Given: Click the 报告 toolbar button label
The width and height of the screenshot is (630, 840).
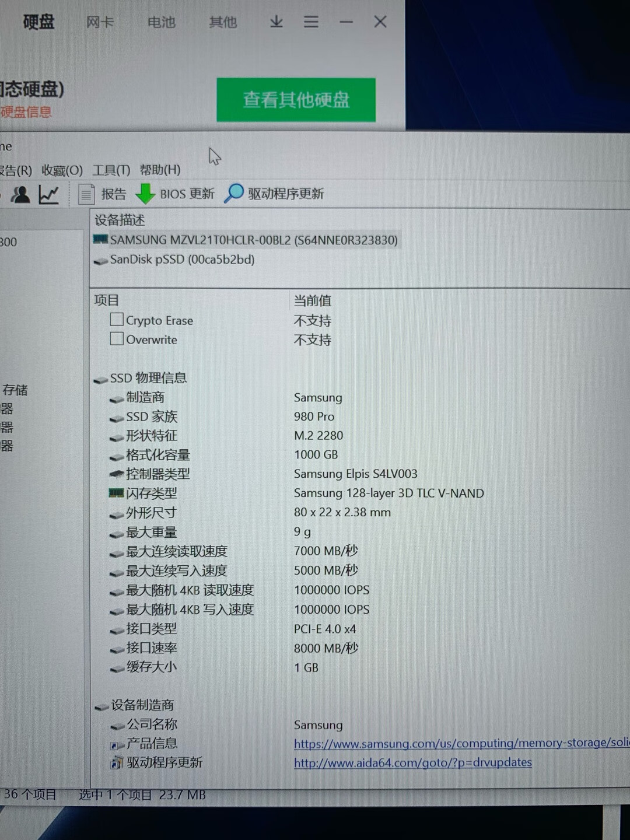Looking at the screenshot, I should (114, 194).
